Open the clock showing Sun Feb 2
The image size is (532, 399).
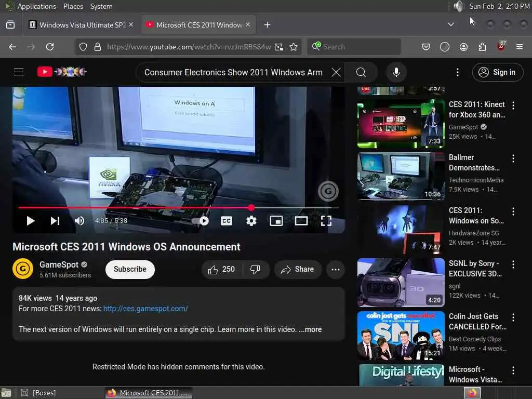pos(499,6)
